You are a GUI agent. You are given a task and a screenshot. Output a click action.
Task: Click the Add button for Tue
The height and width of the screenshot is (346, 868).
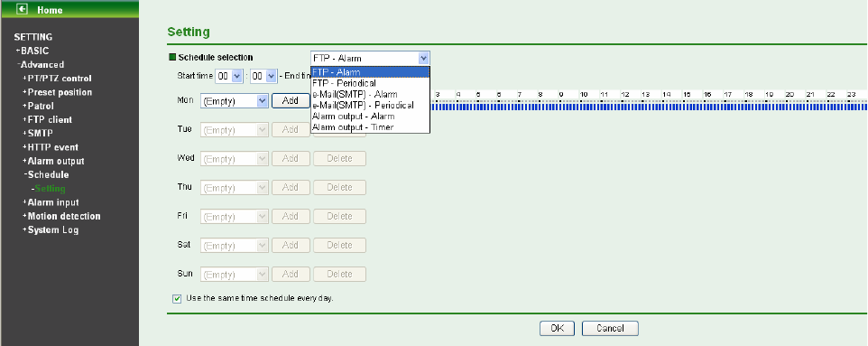coord(290,130)
